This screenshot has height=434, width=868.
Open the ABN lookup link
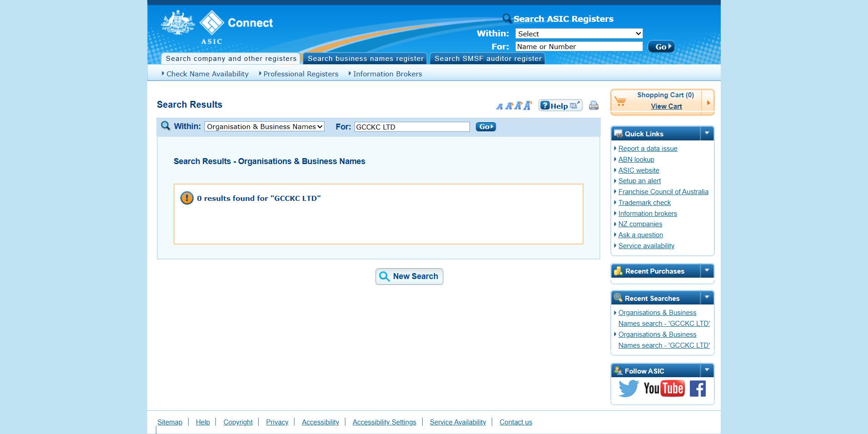point(636,160)
